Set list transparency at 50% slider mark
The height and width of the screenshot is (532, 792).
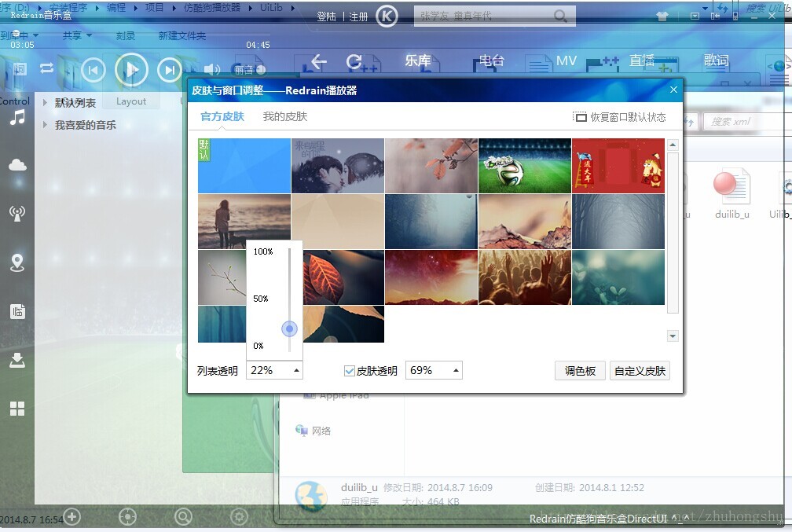click(x=261, y=299)
